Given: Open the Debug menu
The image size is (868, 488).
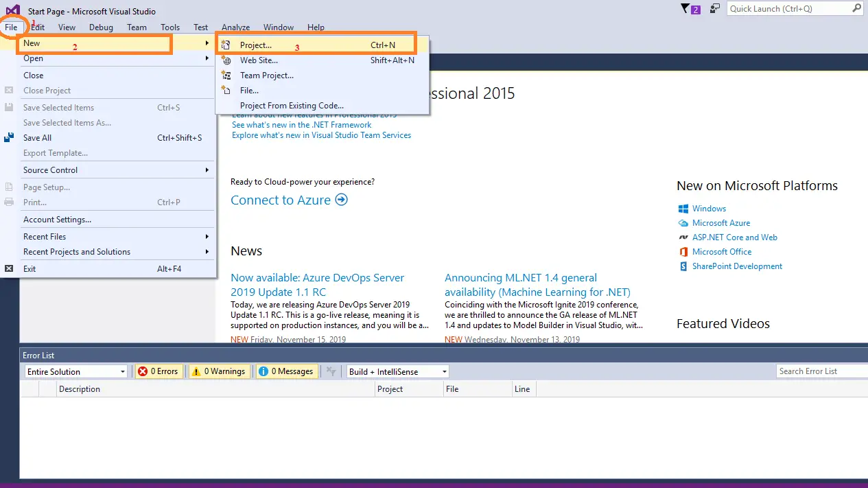Looking at the screenshot, I should click(x=101, y=27).
